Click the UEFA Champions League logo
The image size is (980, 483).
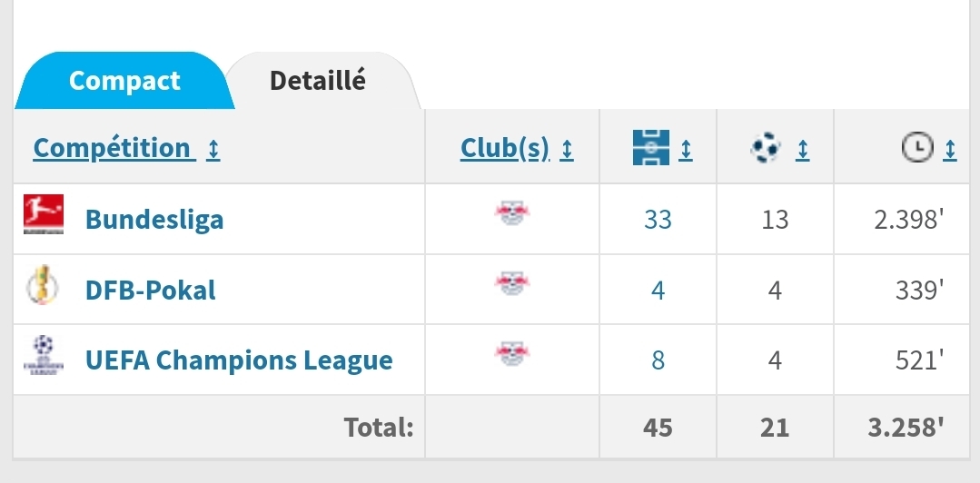pyautogui.click(x=43, y=357)
